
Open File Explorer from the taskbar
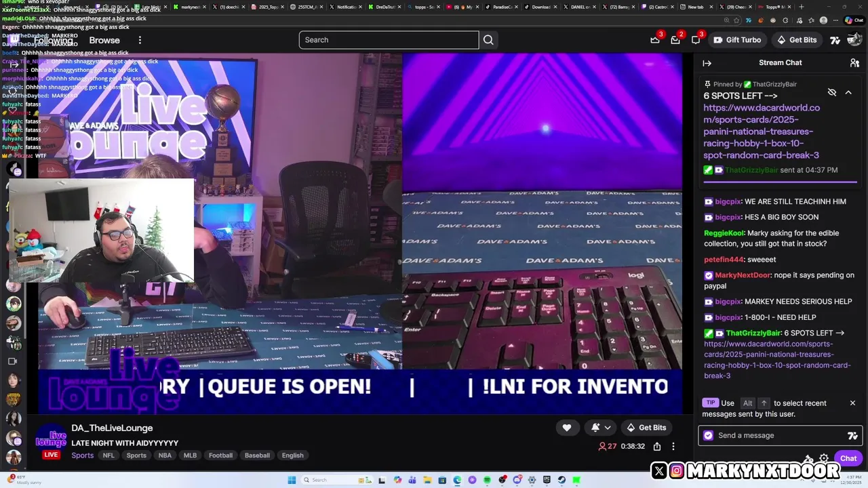pos(427,480)
